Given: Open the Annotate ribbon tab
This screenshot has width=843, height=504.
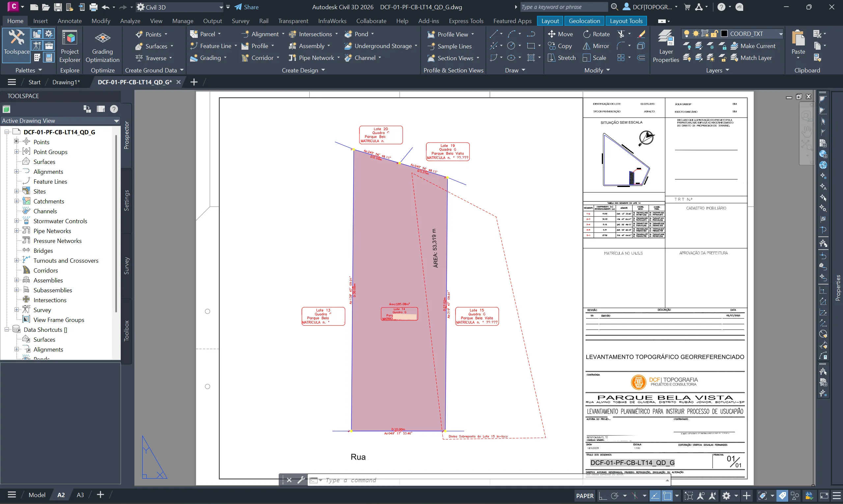Looking at the screenshot, I should (x=70, y=21).
